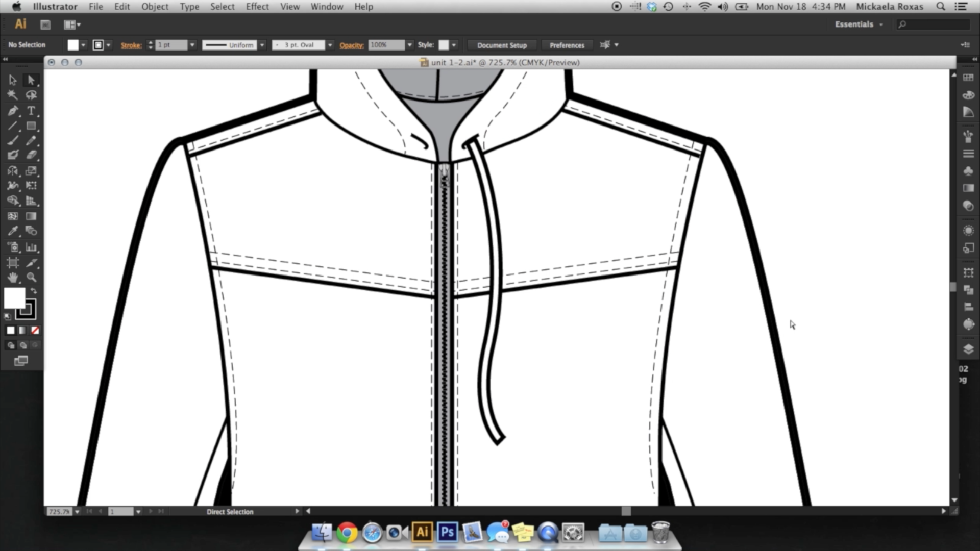Switch to Draw Behind mode
980x551 pixels.
click(x=23, y=345)
